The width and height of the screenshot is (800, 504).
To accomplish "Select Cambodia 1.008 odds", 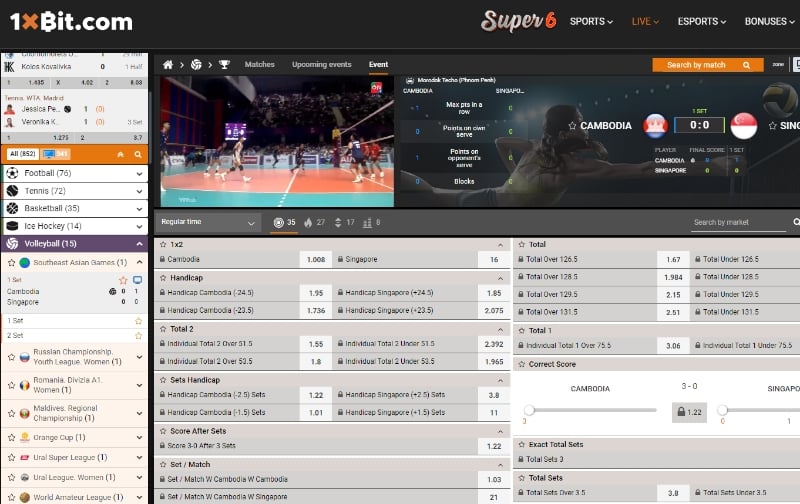I will point(316,260).
